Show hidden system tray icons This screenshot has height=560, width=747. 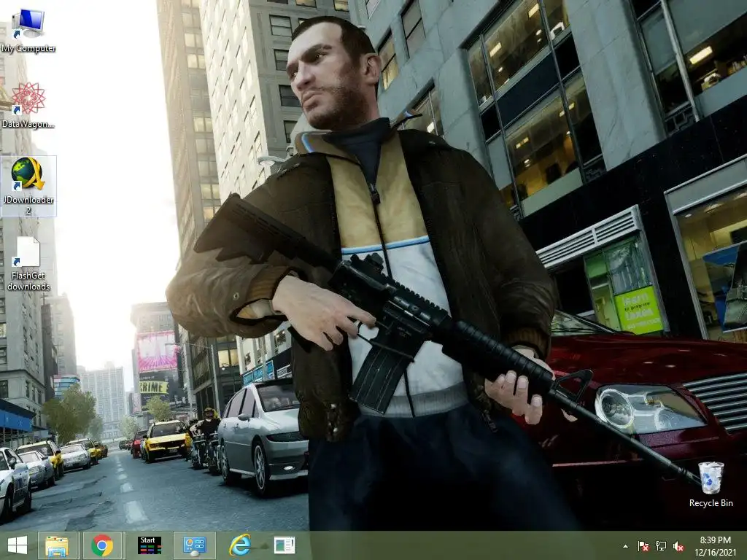[625, 547]
